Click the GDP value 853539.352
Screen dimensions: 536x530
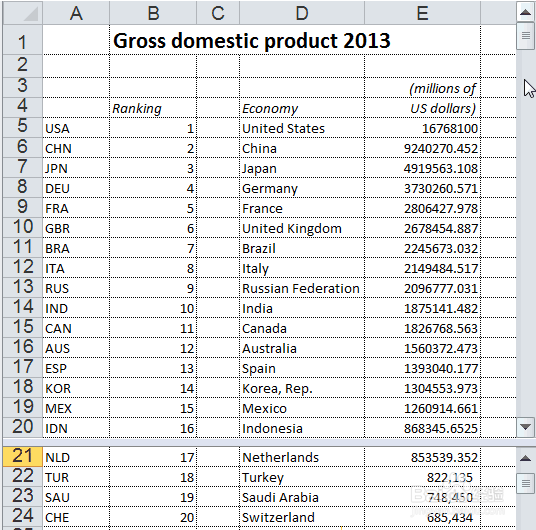[423, 457]
